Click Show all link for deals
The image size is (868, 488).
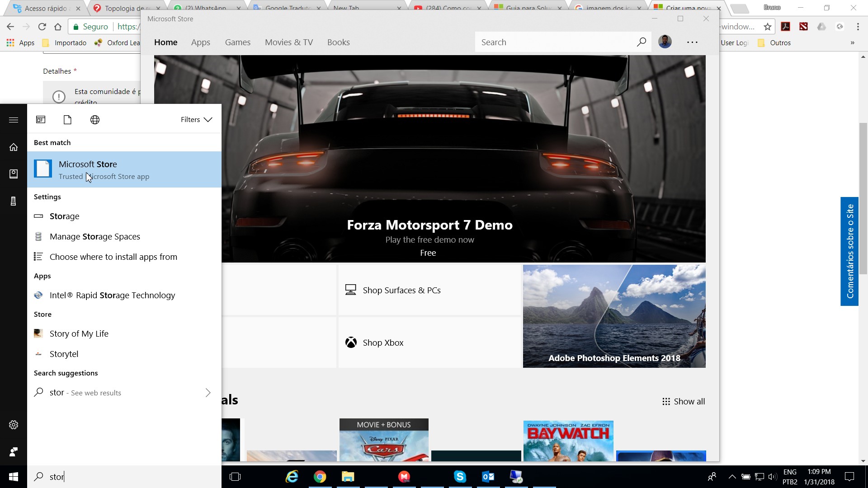tap(684, 401)
